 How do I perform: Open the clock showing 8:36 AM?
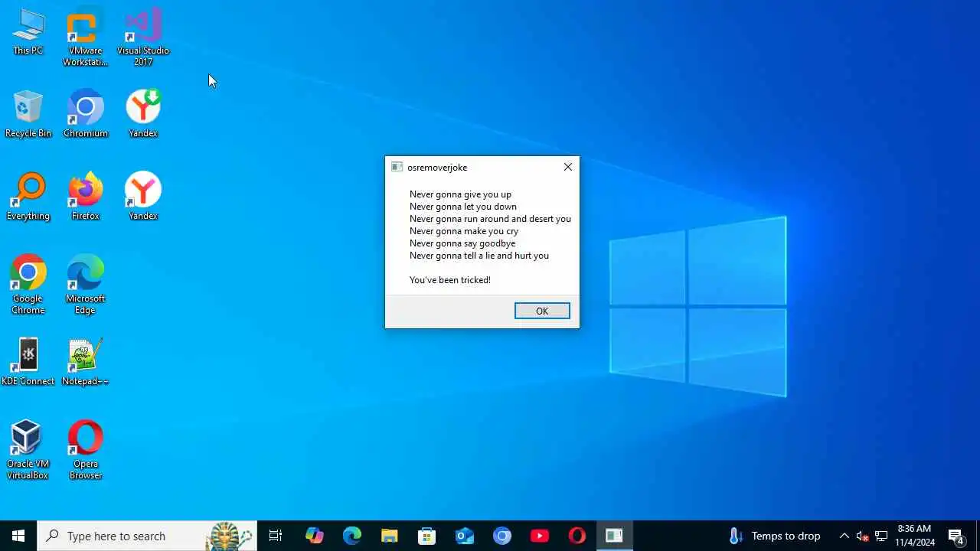[x=915, y=536]
